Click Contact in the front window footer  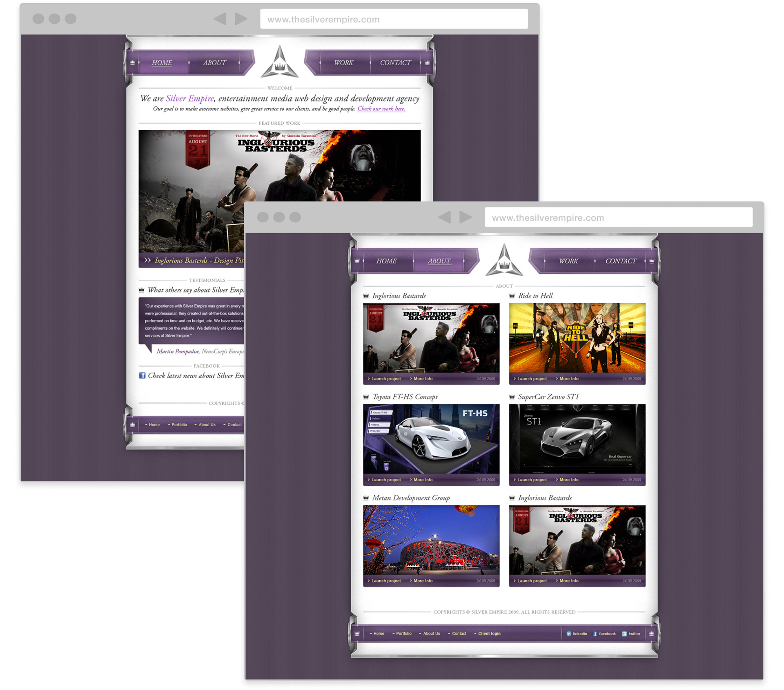pyautogui.click(x=459, y=634)
